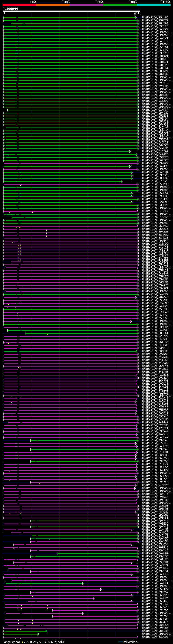Click the orange ~40% identity legend segment
Viewport: 173px width, 644px height.
coord(53,5)
